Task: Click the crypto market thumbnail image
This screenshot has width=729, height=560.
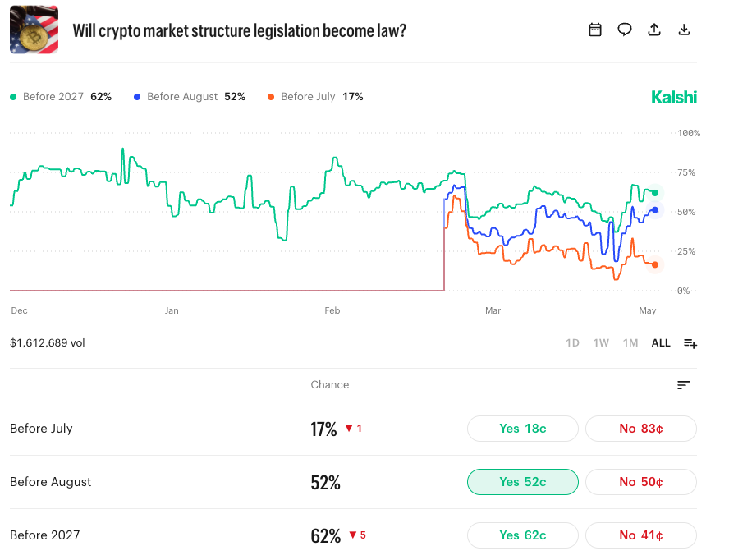Action: click(x=34, y=30)
